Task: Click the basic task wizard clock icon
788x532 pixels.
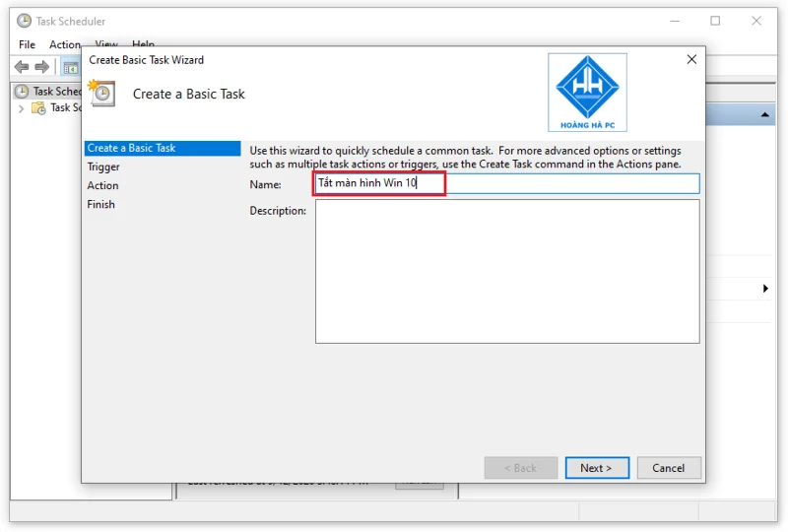Action: click(101, 93)
